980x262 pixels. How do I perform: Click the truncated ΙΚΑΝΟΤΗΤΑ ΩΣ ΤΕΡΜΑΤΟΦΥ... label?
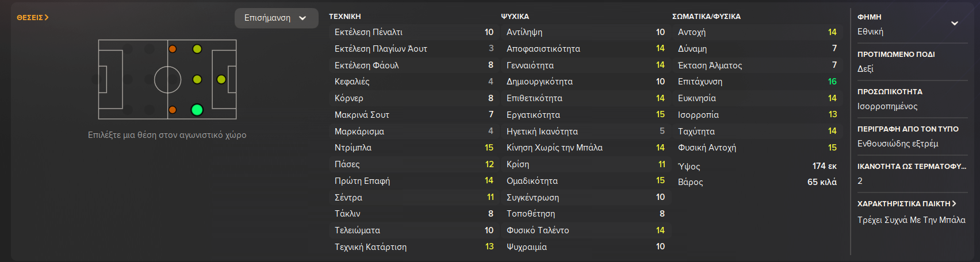[x=911, y=166]
